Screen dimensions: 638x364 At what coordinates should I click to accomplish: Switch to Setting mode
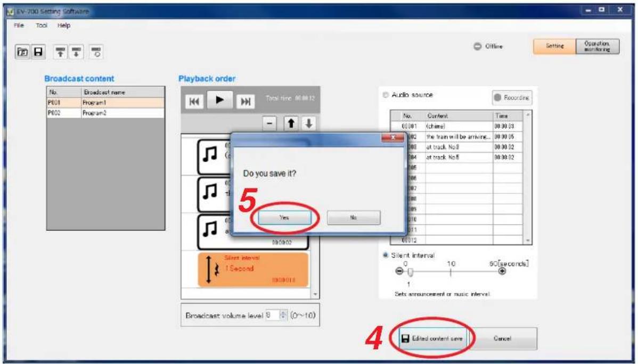[554, 46]
